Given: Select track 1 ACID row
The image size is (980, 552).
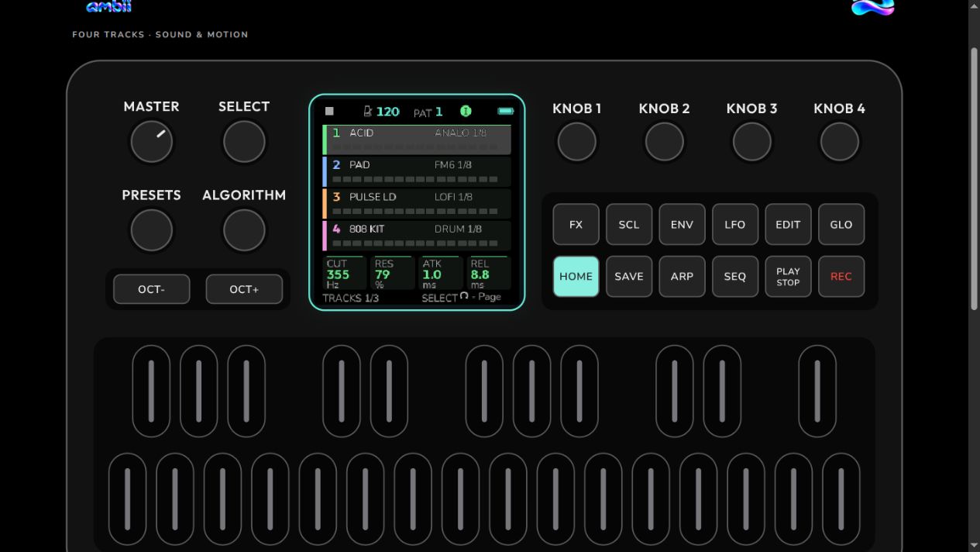Looking at the screenshot, I should tap(417, 140).
